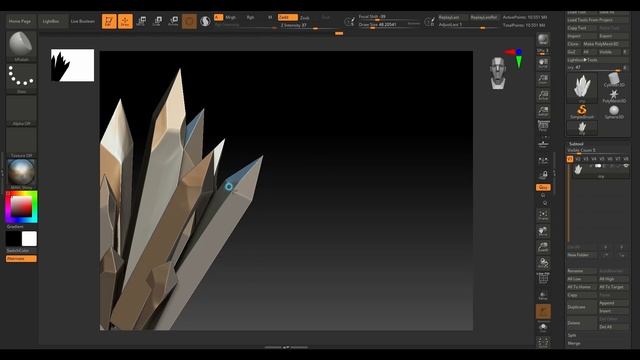This screenshot has height=360, width=640.
Task: Toggle Live Boolean mode
Action: [83, 21]
